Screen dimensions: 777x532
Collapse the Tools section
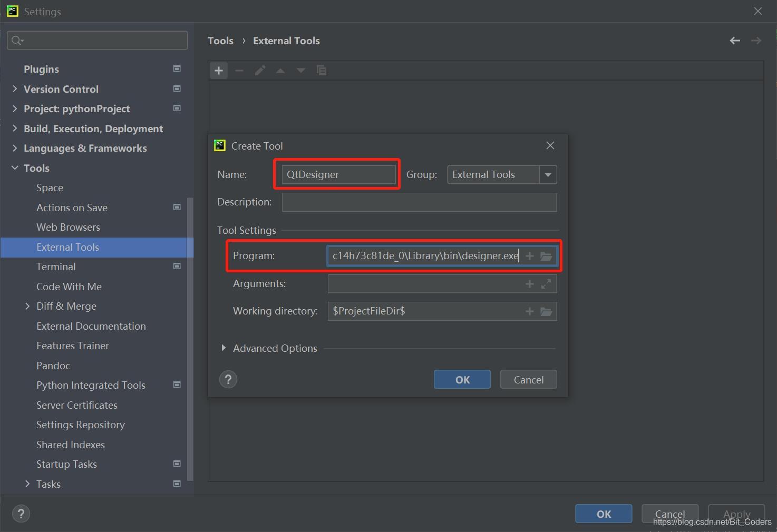point(15,168)
